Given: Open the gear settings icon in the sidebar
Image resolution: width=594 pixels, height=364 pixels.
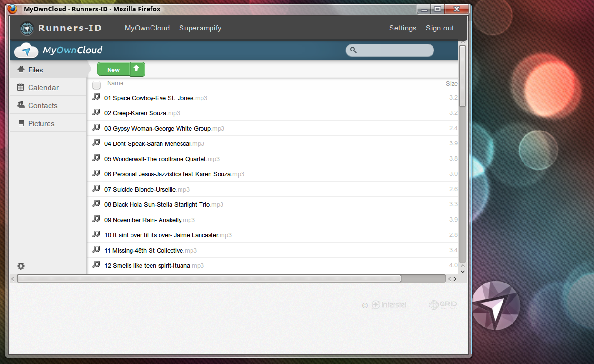Looking at the screenshot, I should coord(21,266).
